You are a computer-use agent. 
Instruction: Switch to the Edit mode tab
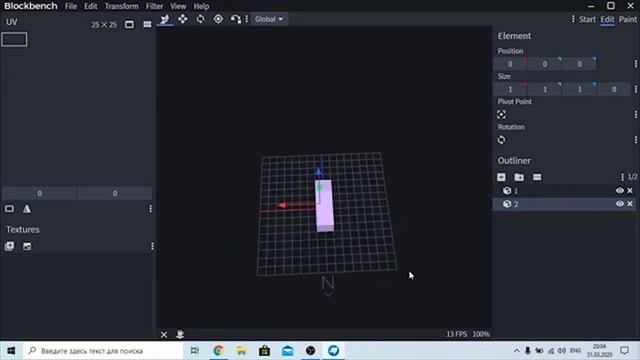[x=607, y=19]
